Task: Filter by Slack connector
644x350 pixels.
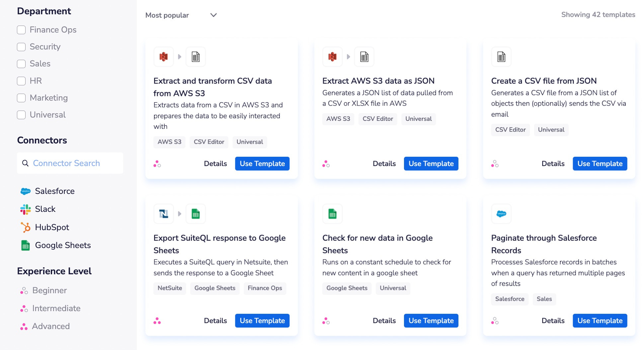Action: (38, 209)
